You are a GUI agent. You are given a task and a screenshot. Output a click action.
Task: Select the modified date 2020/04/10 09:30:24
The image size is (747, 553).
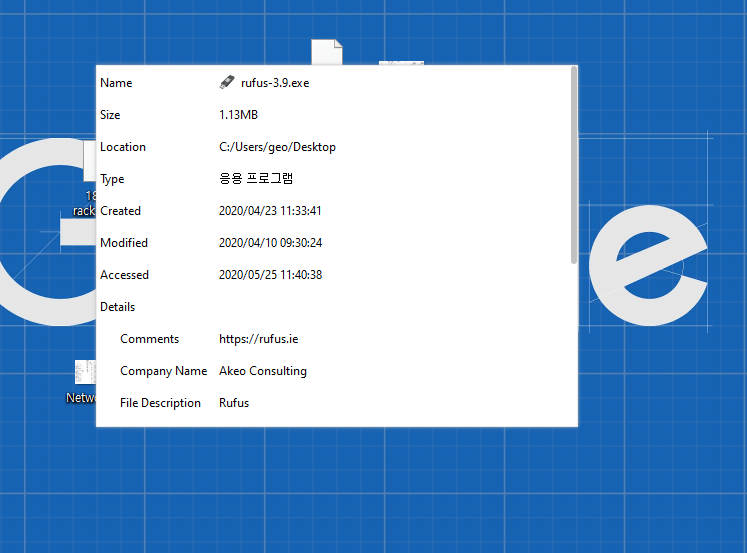270,243
